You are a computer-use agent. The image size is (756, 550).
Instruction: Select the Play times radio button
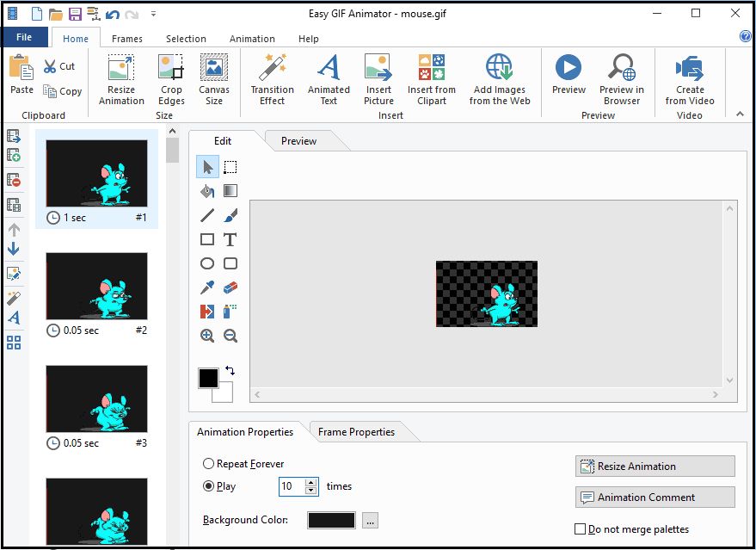(x=209, y=486)
